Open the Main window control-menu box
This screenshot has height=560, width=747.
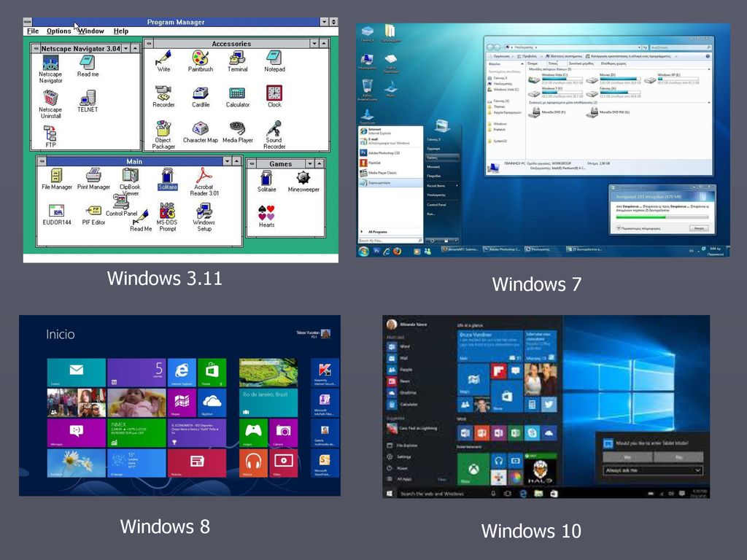point(42,161)
